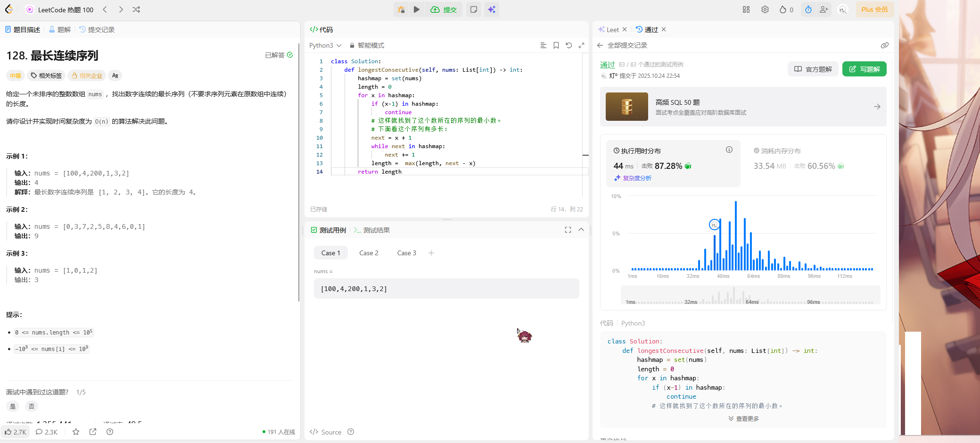Run the code with the play button
The width and height of the screenshot is (980, 443).
[x=417, y=9]
